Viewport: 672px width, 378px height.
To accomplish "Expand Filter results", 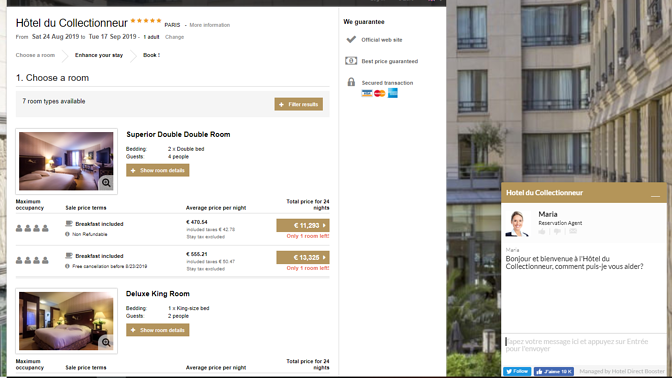I will click(x=299, y=104).
